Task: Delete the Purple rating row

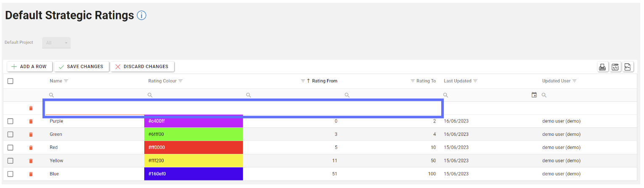Action: [31, 122]
